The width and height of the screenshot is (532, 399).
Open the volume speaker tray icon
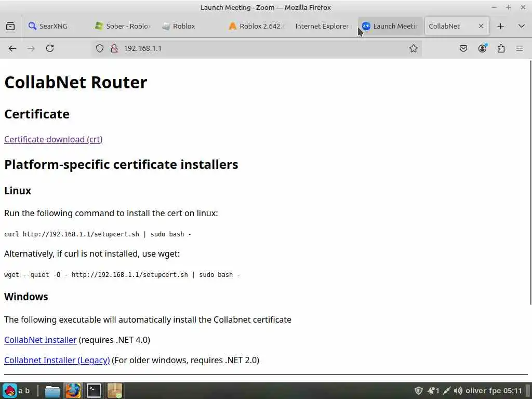click(x=458, y=391)
